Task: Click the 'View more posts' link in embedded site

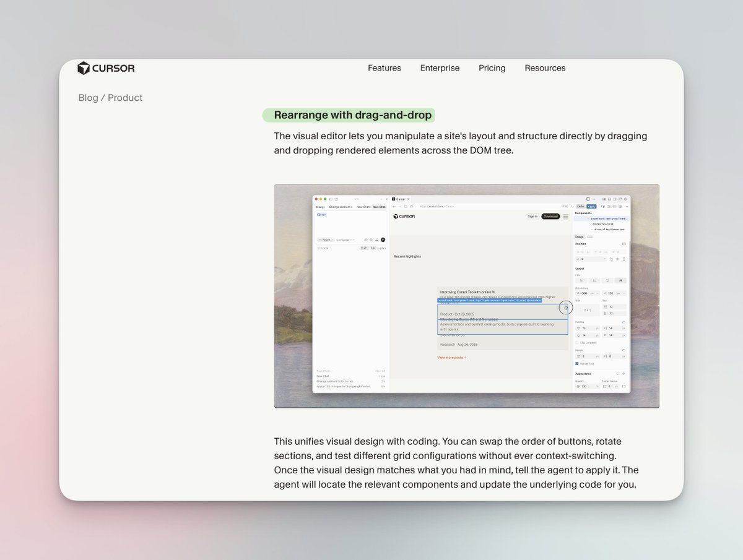Action: point(452,357)
